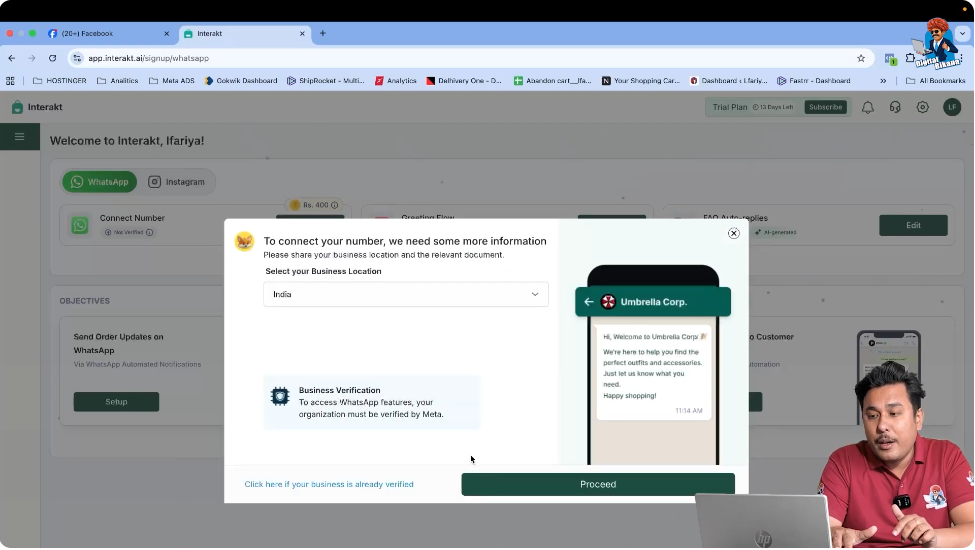
Task: Open the Analitics bookmark folder
Action: pos(118,81)
